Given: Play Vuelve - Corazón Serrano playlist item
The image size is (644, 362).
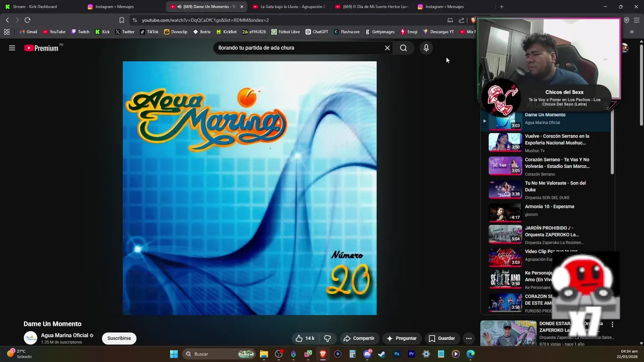Looking at the screenshot, I should pos(546,143).
